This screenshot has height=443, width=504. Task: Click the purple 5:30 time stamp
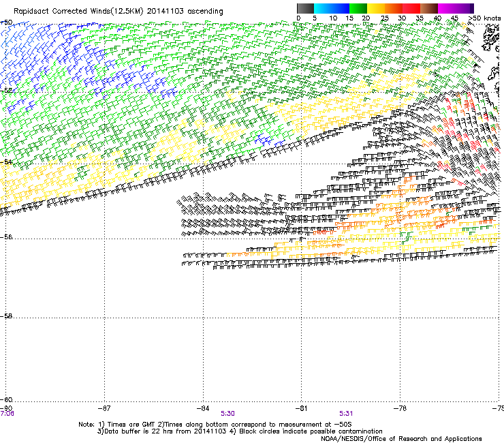point(227,414)
